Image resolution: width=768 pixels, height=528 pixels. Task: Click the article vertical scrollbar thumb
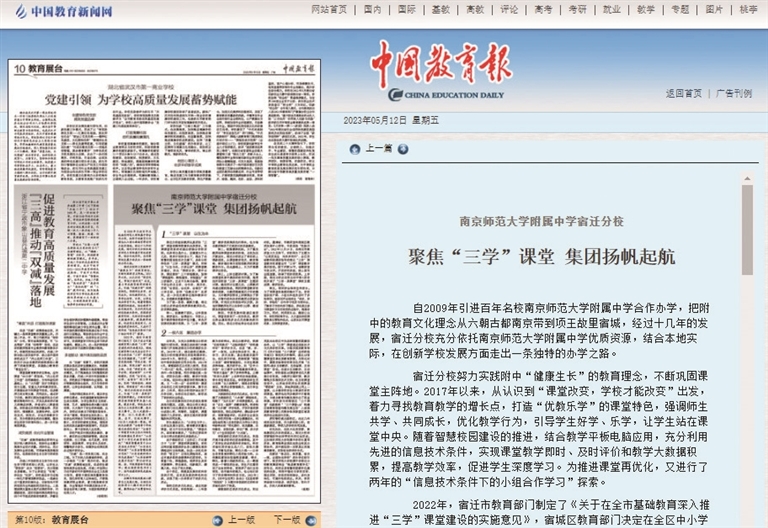(747, 230)
